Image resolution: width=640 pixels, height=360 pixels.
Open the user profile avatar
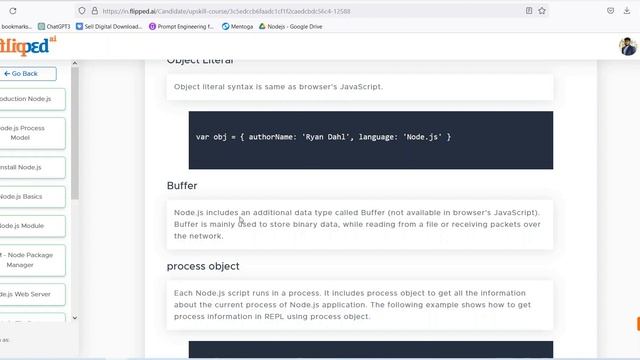628,46
